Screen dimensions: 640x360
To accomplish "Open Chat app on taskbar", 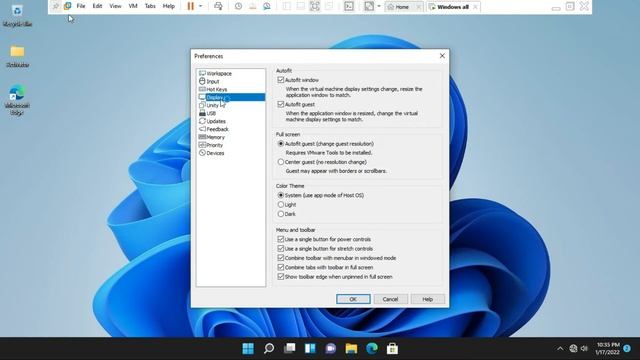I will (x=331, y=348).
